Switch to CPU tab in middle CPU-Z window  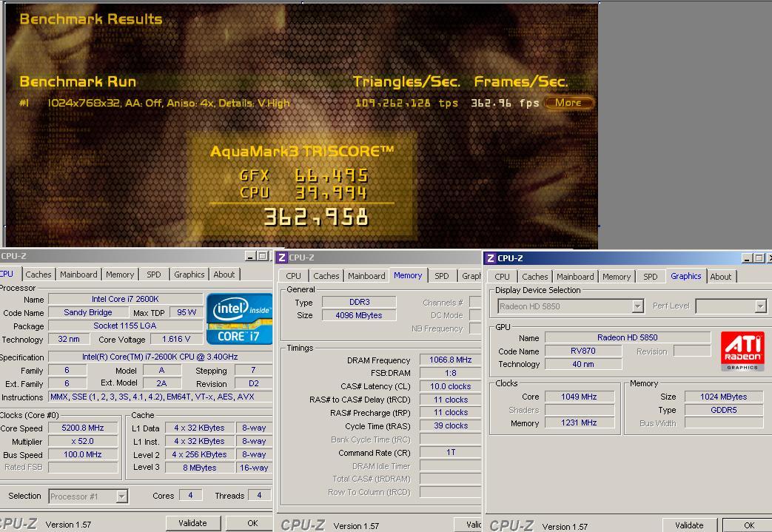tap(293, 276)
